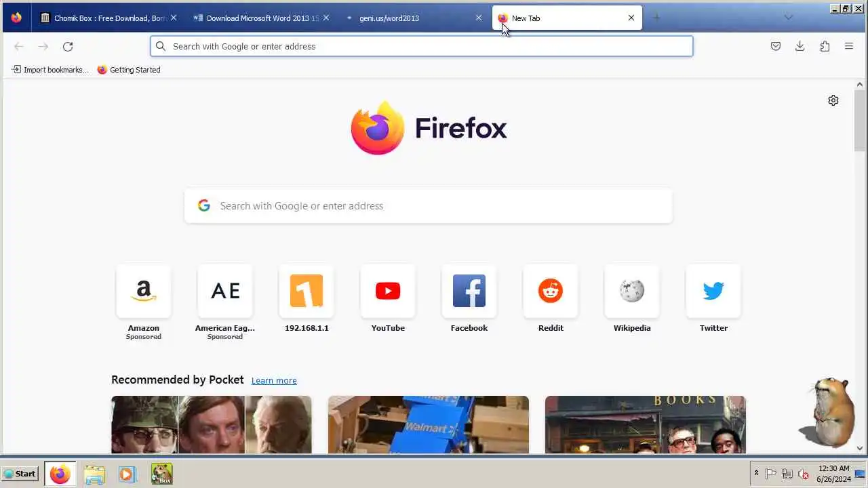Click the scrollbar up arrow
This screenshot has width=868, height=488.
pos(860,84)
